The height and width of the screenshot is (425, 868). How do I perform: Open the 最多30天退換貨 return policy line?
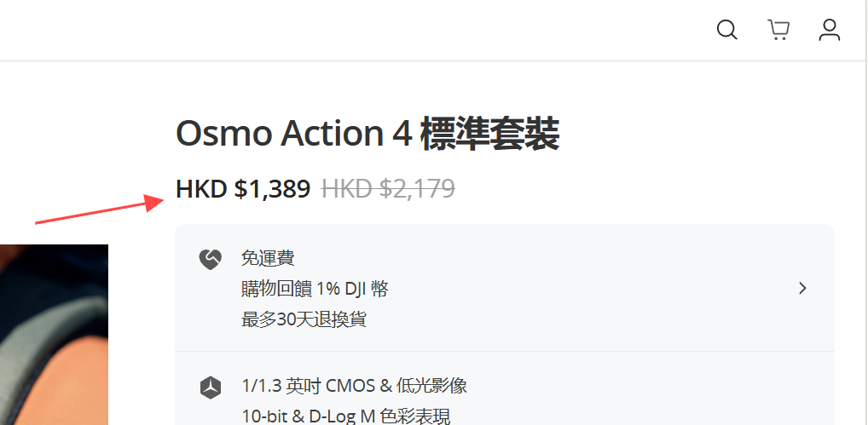(x=304, y=320)
